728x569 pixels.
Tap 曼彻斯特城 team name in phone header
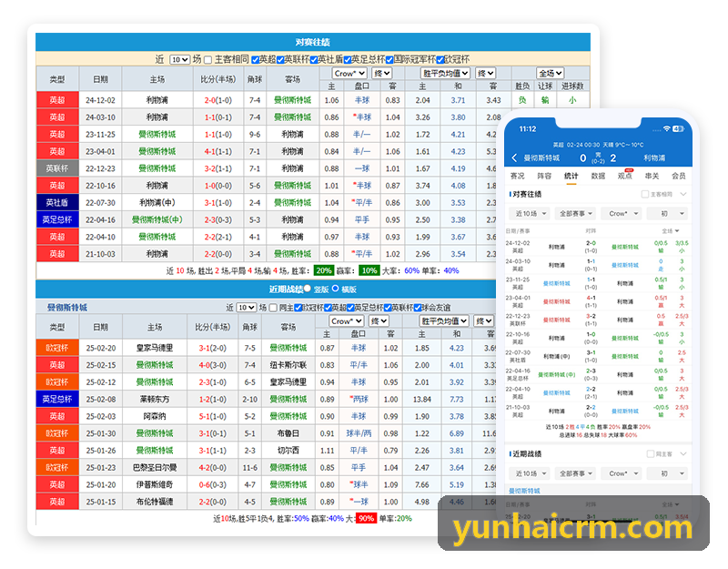[x=541, y=157]
